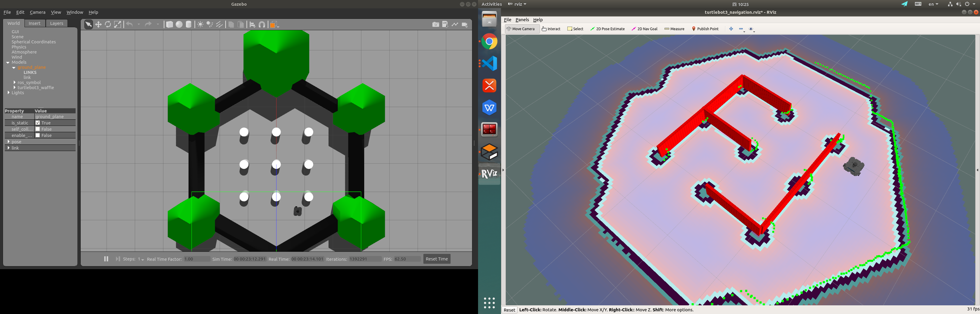This screenshot has height=314, width=980.
Task: Collapse the ground_plane model node
Action: tap(14, 67)
